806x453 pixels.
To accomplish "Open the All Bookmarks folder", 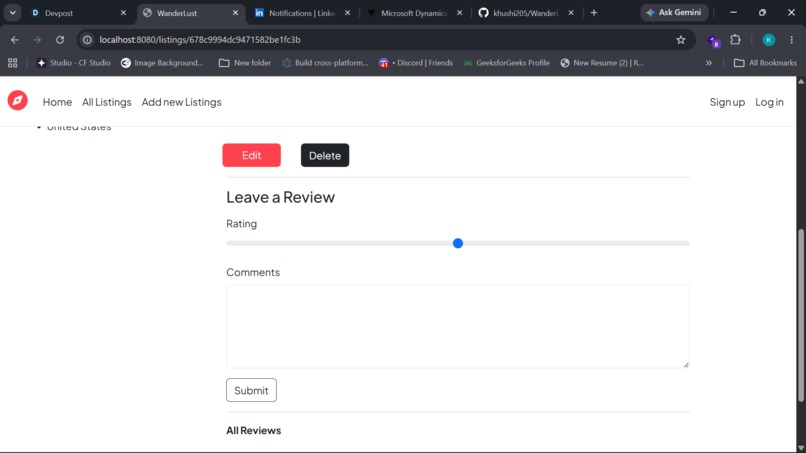I will pyautogui.click(x=765, y=63).
